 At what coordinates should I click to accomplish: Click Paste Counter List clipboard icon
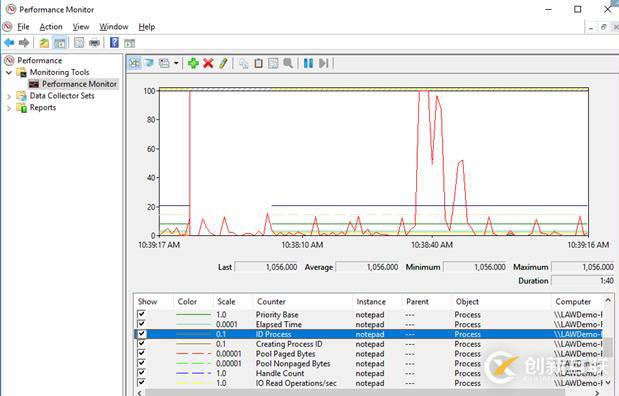[259, 63]
